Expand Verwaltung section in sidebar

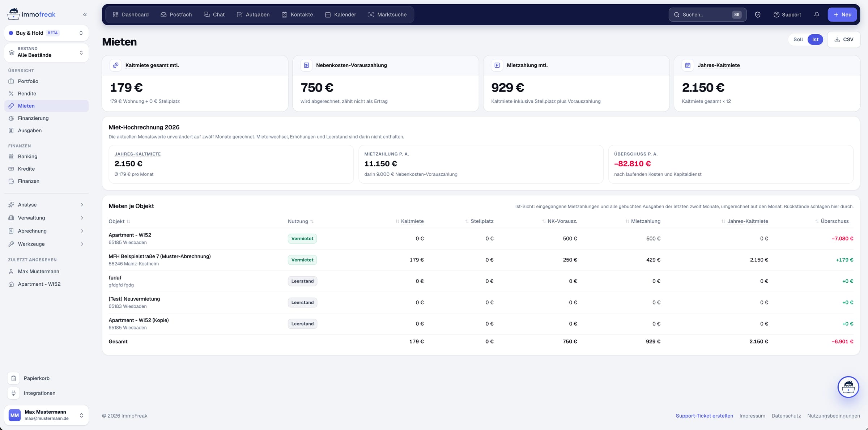click(x=46, y=218)
